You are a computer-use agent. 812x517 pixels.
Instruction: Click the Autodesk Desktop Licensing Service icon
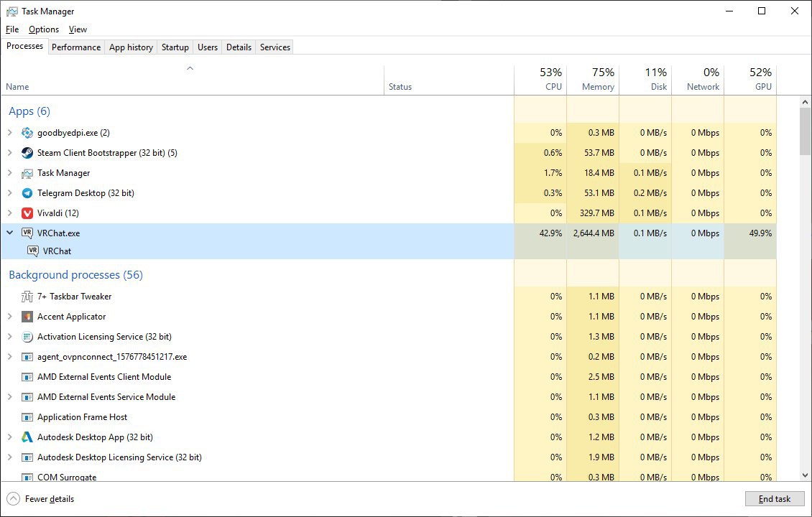click(27, 457)
